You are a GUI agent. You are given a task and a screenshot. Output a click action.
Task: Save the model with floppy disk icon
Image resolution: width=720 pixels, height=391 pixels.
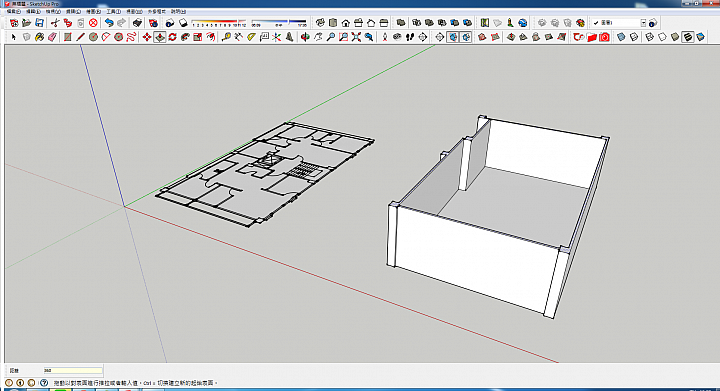tap(39, 23)
